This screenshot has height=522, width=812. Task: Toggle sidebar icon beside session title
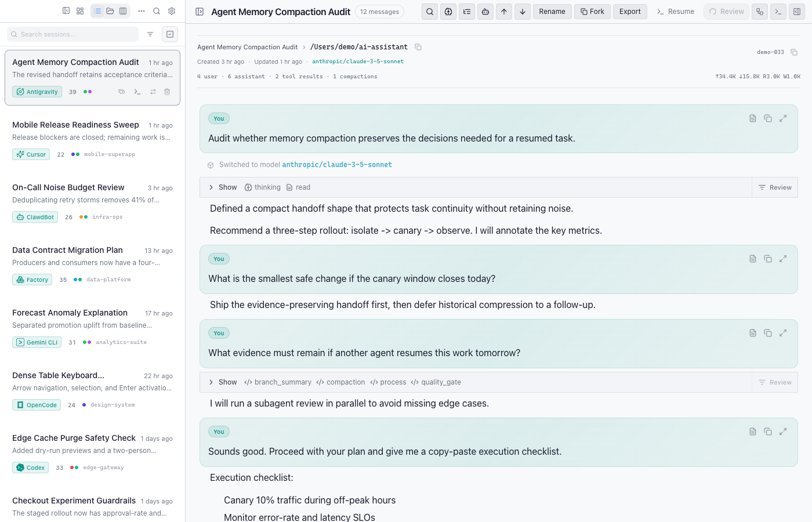coord(200,12)
